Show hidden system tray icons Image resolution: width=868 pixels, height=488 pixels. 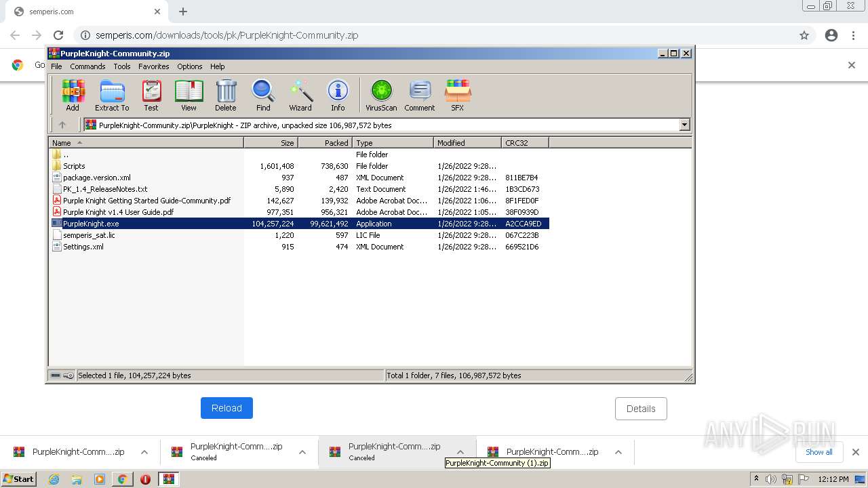coord(756,479)
